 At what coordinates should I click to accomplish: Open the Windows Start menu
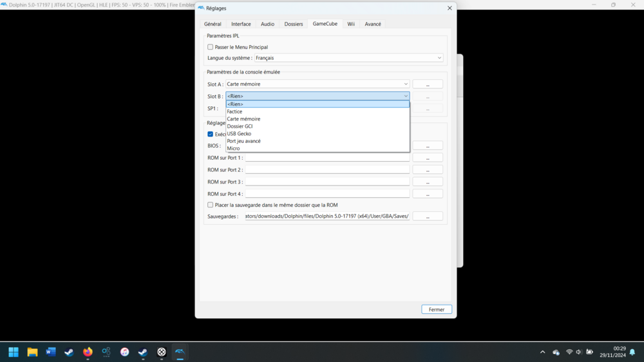[14, 352]
